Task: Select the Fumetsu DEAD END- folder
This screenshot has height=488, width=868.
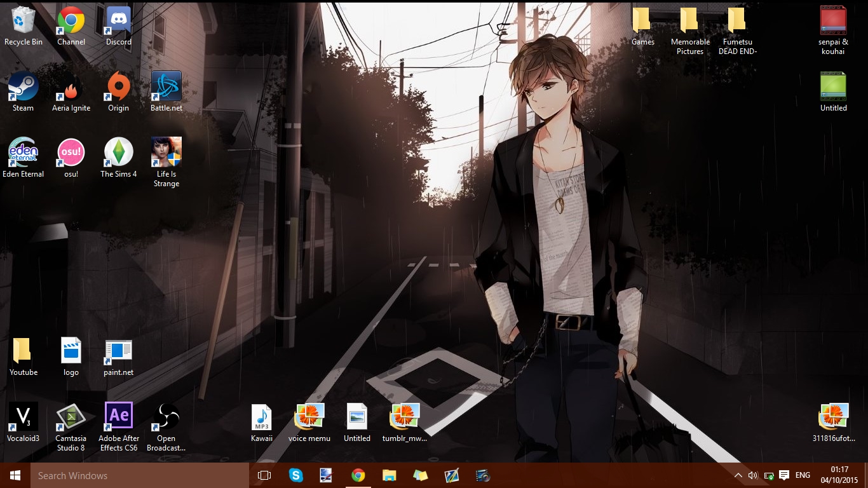Action: [738, 30]
